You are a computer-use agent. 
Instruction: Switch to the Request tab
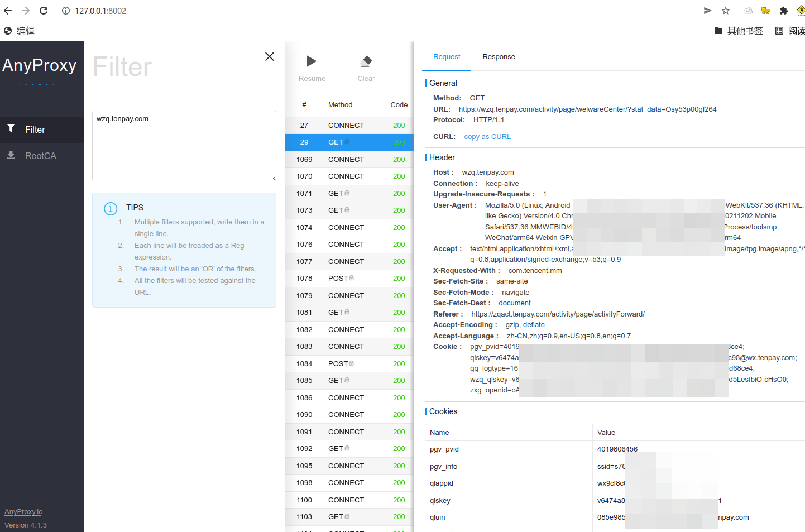click(x=447, y=57)
